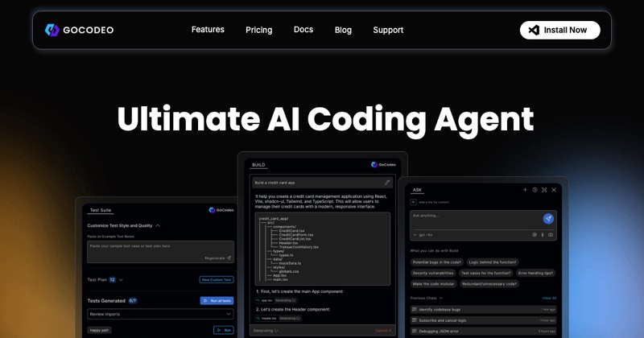Click globals.css in file tree
This screenshot has width=644, height=338.
tap(289, 271)
